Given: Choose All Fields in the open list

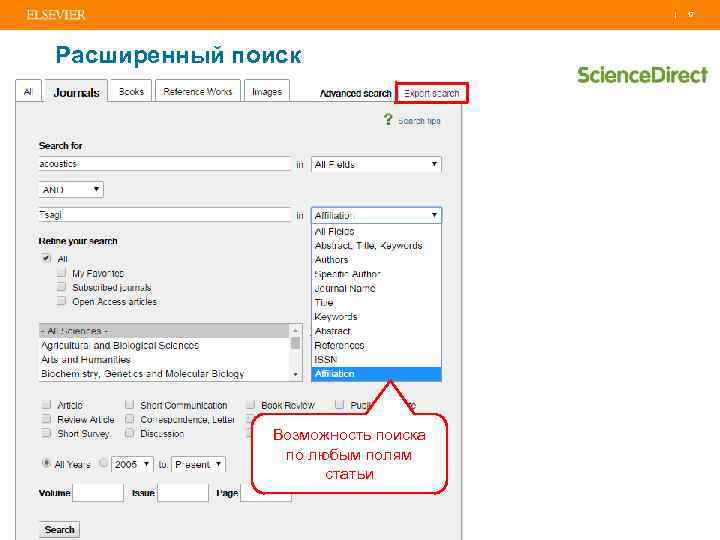Looking at the screenshot, I should [x=376, y=231].
